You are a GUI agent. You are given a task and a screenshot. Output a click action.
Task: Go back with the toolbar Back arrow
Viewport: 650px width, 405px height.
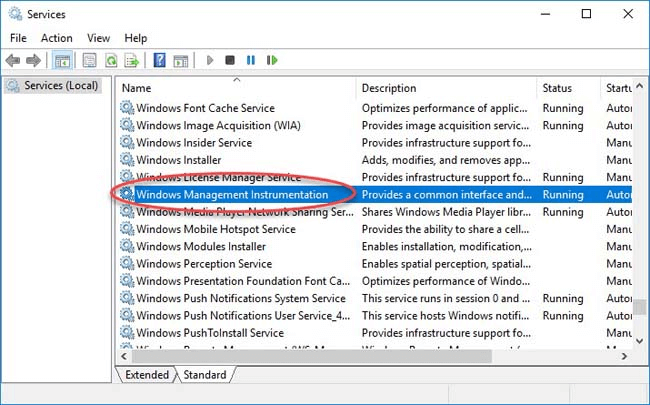tap(13, 61)
